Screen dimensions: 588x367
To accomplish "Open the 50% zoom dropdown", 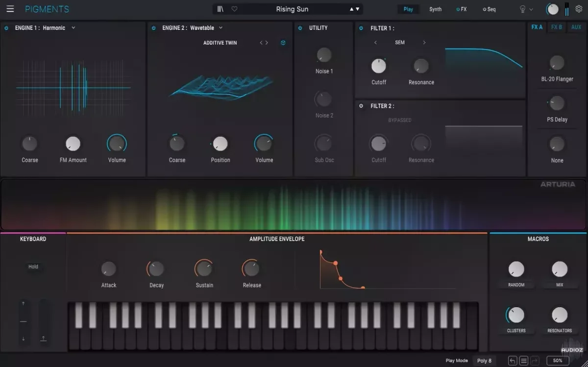I will click(558, 361).
